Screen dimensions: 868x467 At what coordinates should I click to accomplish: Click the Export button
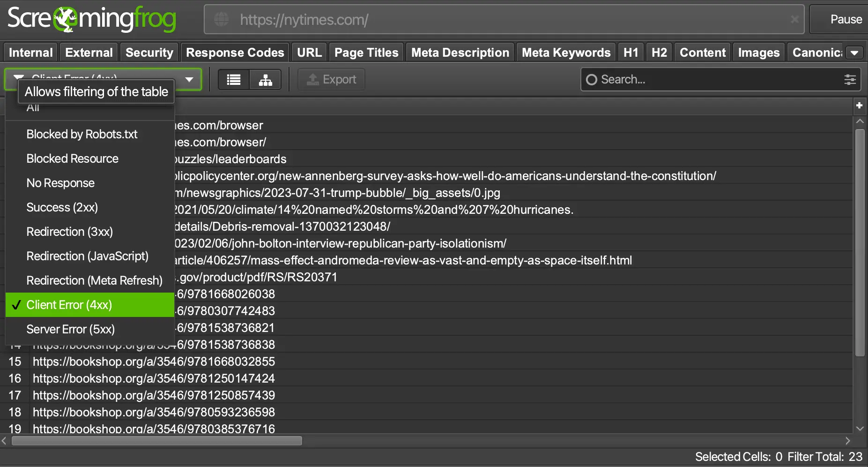pyautogui.click(x=332, y=80)
